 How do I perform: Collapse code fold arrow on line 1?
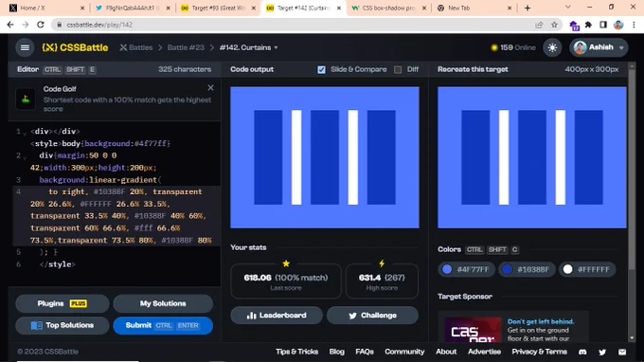[25, 133]
